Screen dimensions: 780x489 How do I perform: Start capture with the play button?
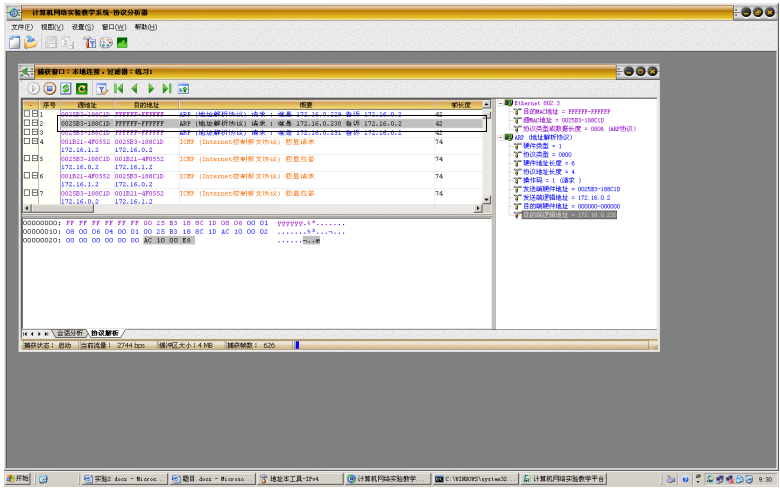(33, 89)
